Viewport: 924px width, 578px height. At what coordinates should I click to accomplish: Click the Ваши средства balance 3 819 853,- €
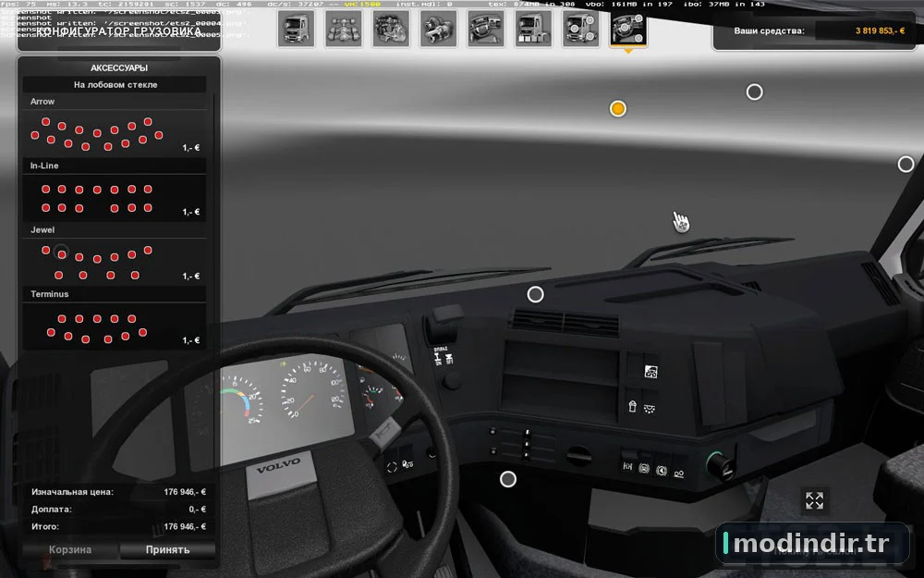pos(880,31)
